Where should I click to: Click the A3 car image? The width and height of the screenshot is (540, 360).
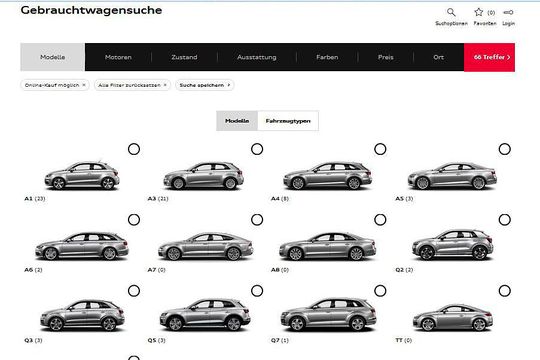pyautogui.click(x=204, y=176)
